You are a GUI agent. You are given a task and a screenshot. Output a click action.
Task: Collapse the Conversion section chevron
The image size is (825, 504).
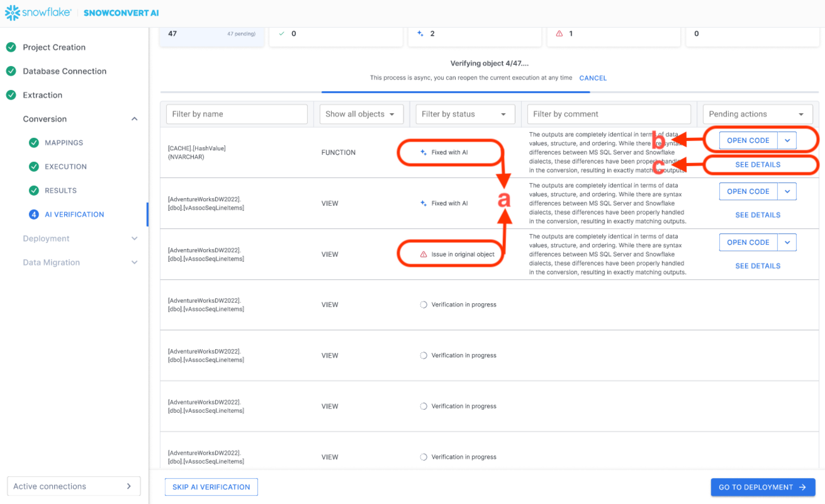click(x=135, y=119)
